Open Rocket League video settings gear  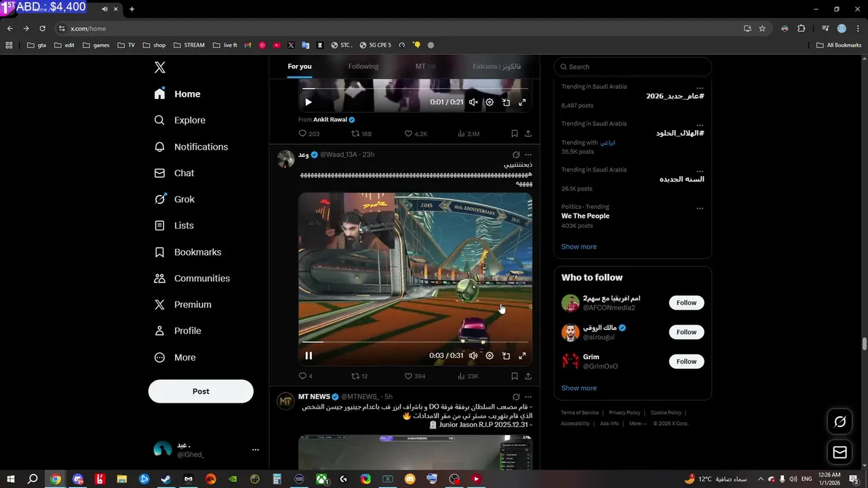pyautogui.click(x=490, y=356)
